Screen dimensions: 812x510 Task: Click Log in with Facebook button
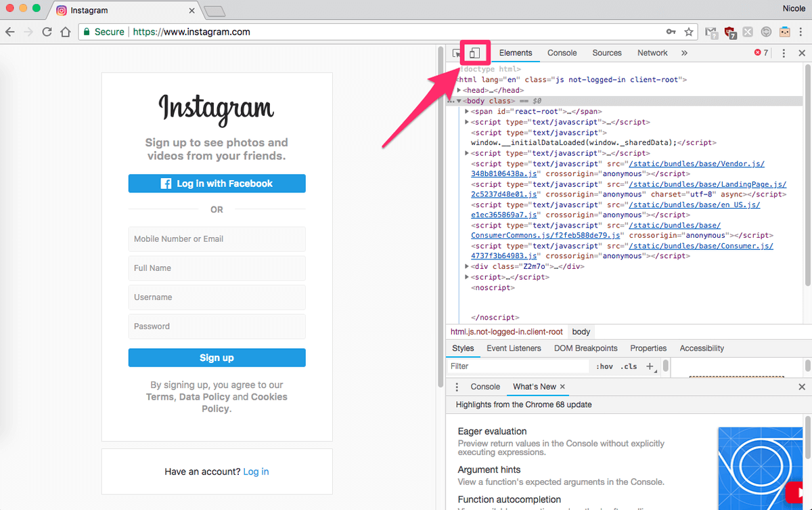(217, 184)
